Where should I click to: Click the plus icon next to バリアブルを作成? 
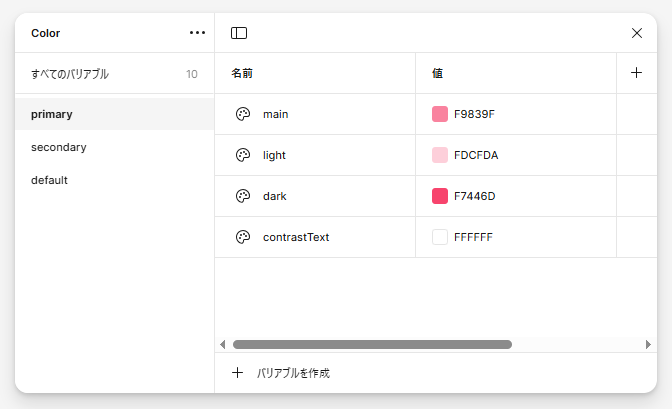pos(237,373)
